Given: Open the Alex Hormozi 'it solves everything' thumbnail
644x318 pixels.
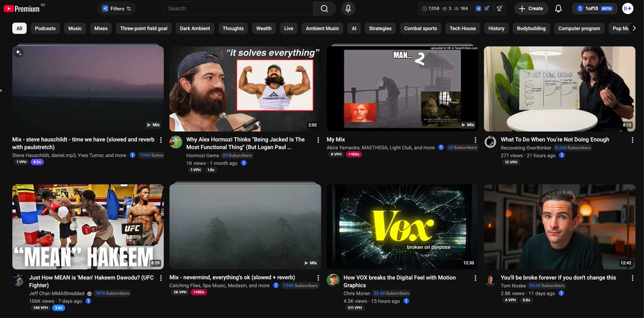Looking at the screenshot, I should [x=245, y=88].
